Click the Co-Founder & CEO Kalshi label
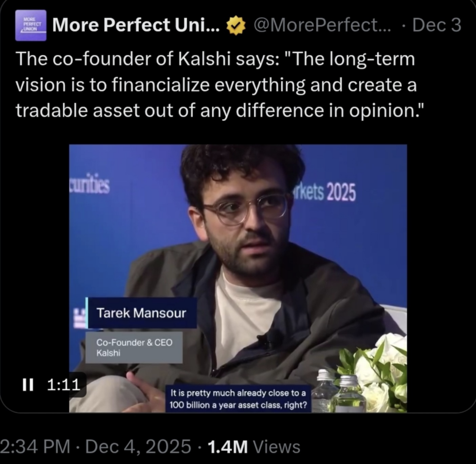Image resolution: width=476 pixels, height=464 pixels. (x=134, y=347)
